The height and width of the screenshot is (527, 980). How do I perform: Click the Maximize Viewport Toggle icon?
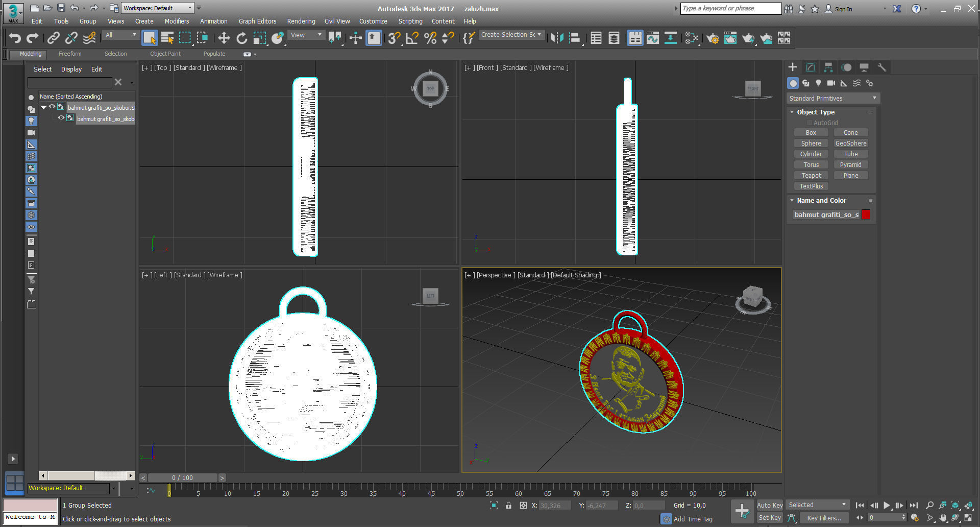968,518
